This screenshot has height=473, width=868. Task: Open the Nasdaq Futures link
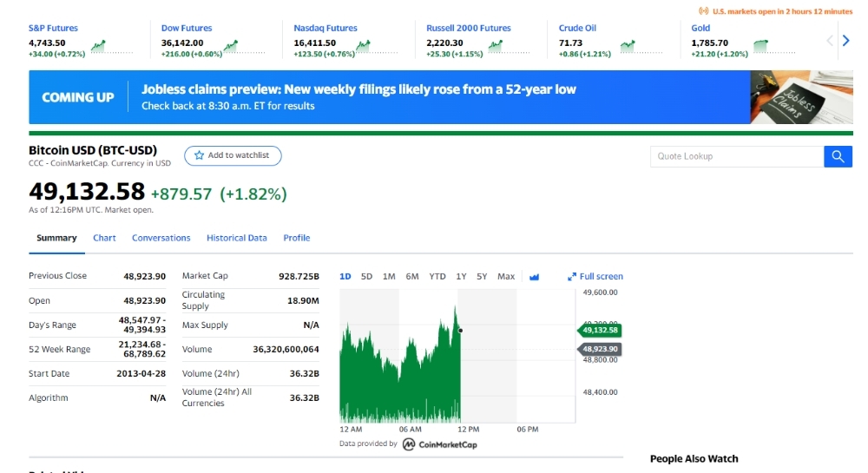tap(325, 29)
